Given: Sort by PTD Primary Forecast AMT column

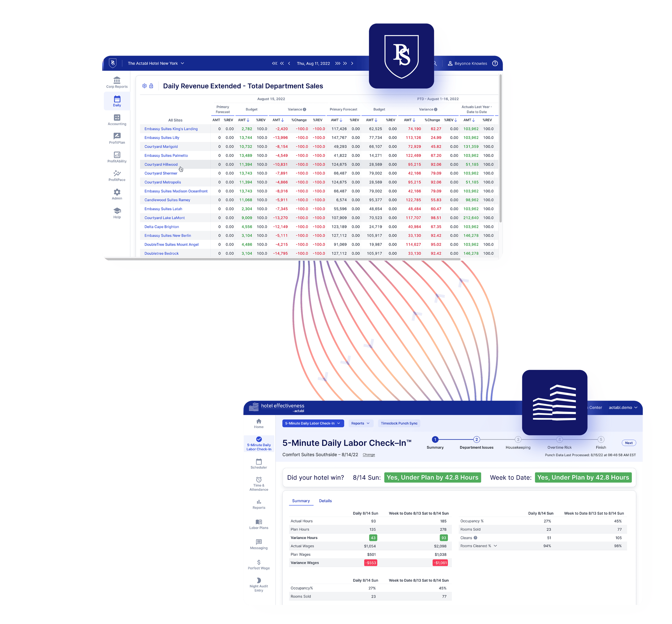Looking at the screenshot, I should [337, 120].
